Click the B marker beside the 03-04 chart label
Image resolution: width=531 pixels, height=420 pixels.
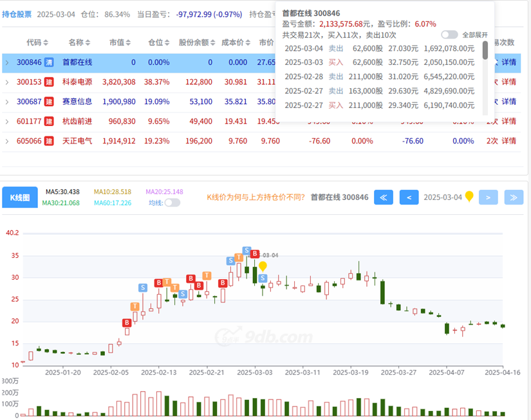[255, 254]
